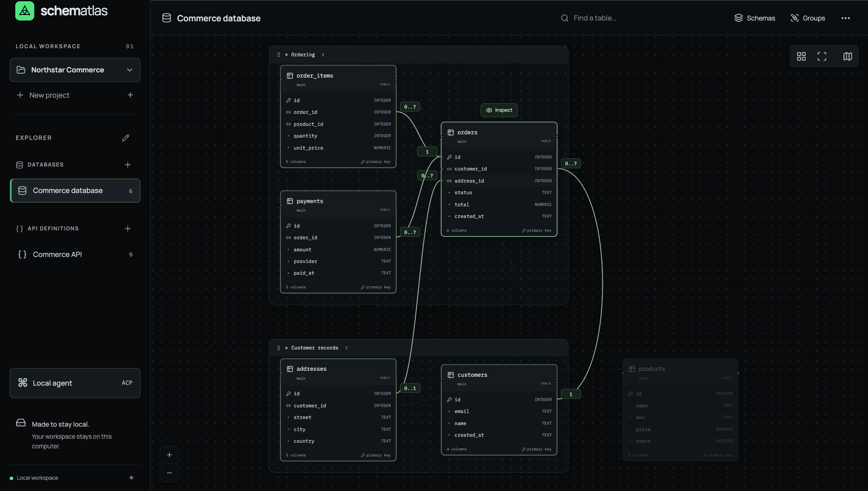This screenshot has height=491, width=868.
Task: Click the 0..? relation label beside payments
Action: click(x=410, y=232)
